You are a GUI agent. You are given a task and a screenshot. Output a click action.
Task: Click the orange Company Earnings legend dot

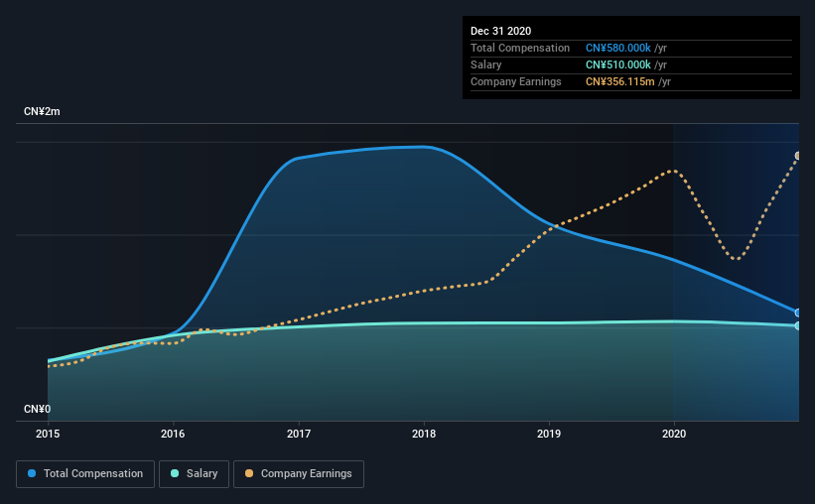point(249,473)
